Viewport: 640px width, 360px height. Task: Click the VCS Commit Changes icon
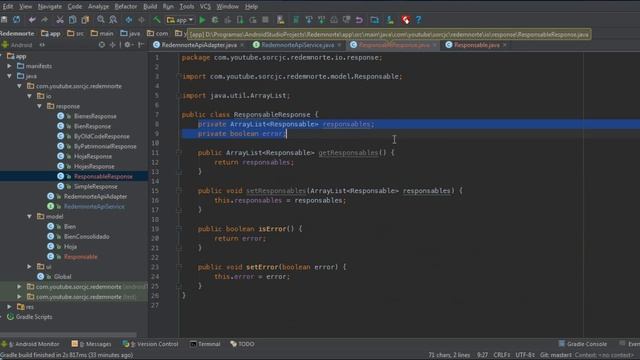[322, 20]
